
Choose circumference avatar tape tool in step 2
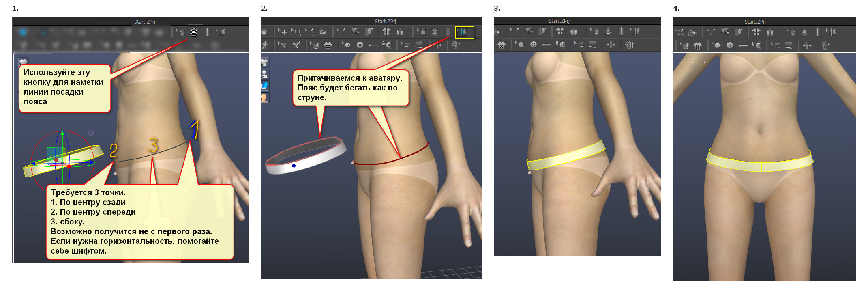[x=435, y=32]
